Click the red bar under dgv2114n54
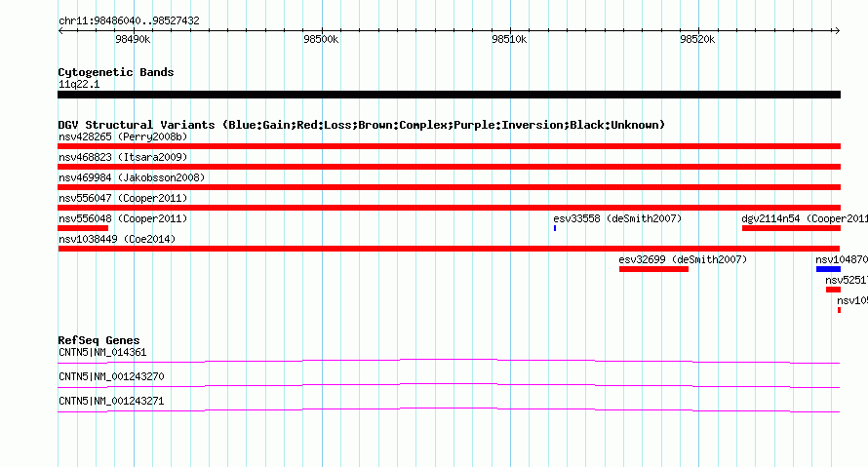Screen dimensions: 868x467 tap(791, 228)
